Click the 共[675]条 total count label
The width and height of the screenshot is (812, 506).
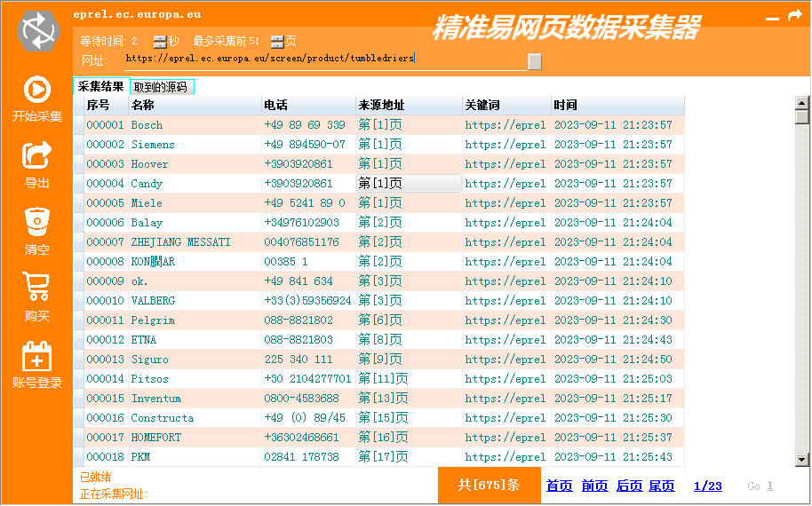[489, 485]
